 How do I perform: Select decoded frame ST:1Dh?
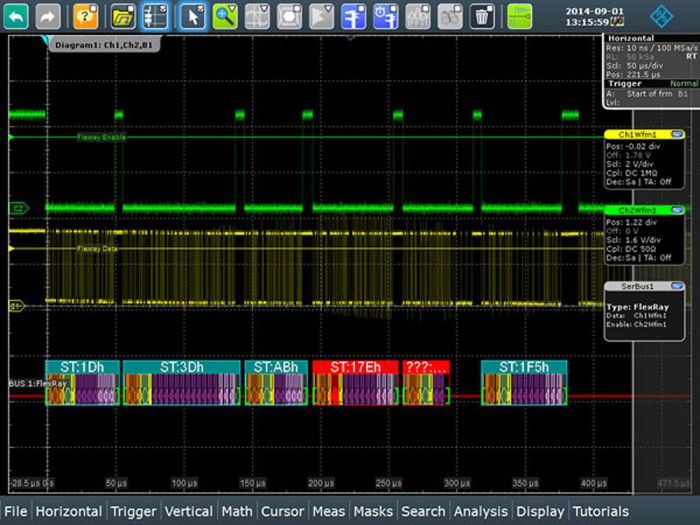click(82, 383)
